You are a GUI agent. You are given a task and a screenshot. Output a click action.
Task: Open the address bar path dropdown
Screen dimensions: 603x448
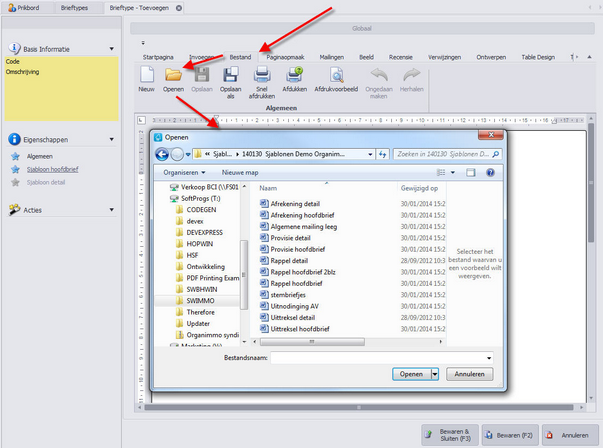370,154
